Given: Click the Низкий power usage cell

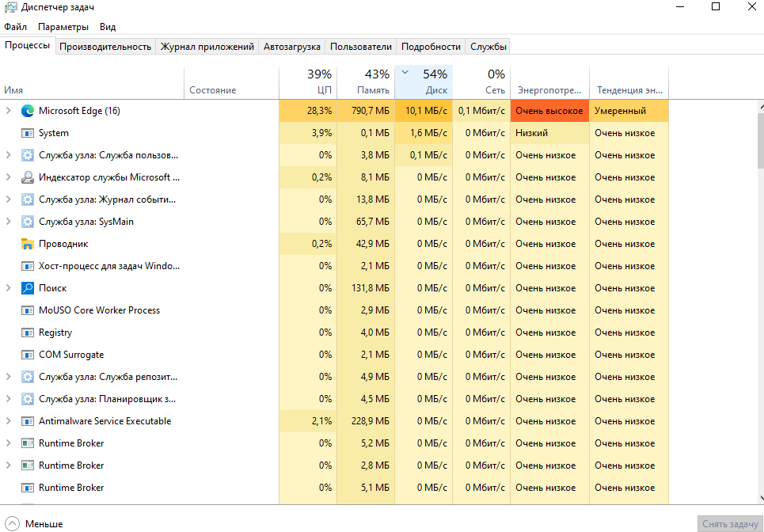Looking at the screenshot, I should tap(549, 133).
